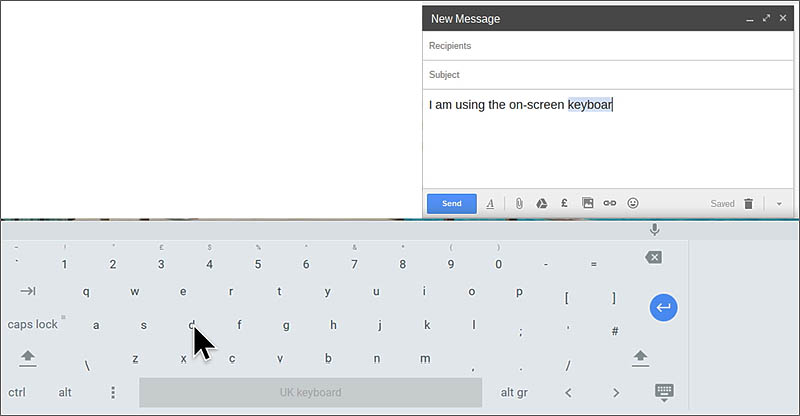
Task: Click in the message body text
Action: pyautogui.click(x=520, y=105)
